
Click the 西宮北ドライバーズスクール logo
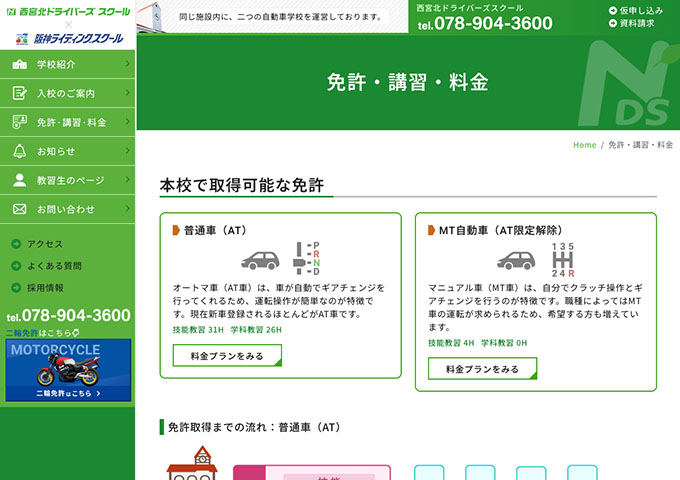click(68, 12)
